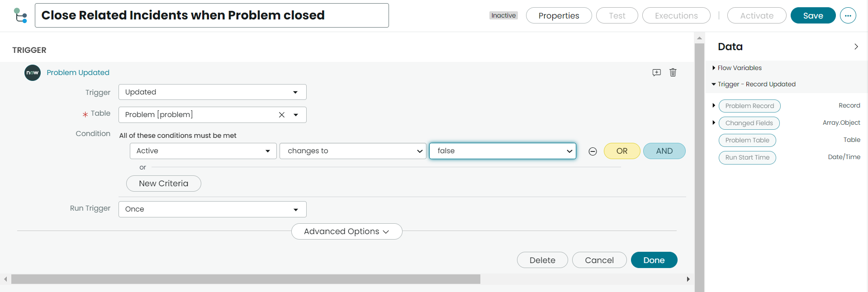Expand Advanced Options
The image size is (868, 292).
pos(346,231)
